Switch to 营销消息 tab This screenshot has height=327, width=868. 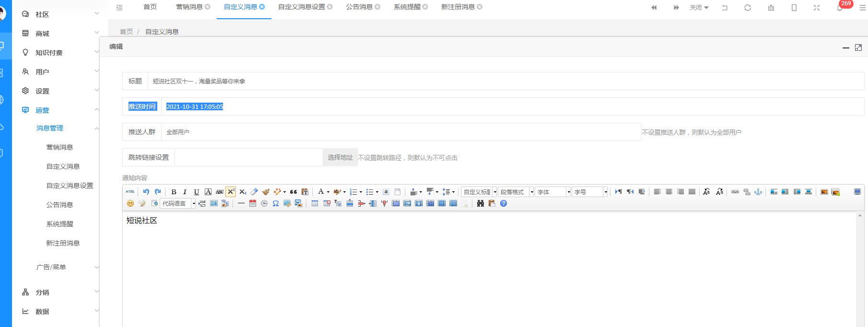pos(189,7)
